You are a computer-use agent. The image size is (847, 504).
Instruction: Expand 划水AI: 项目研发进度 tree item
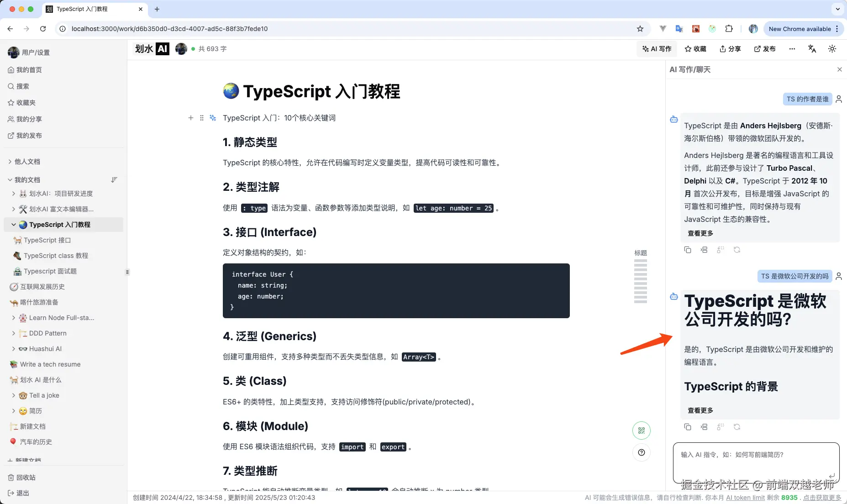pyautogui.click(x=14, y=194)
